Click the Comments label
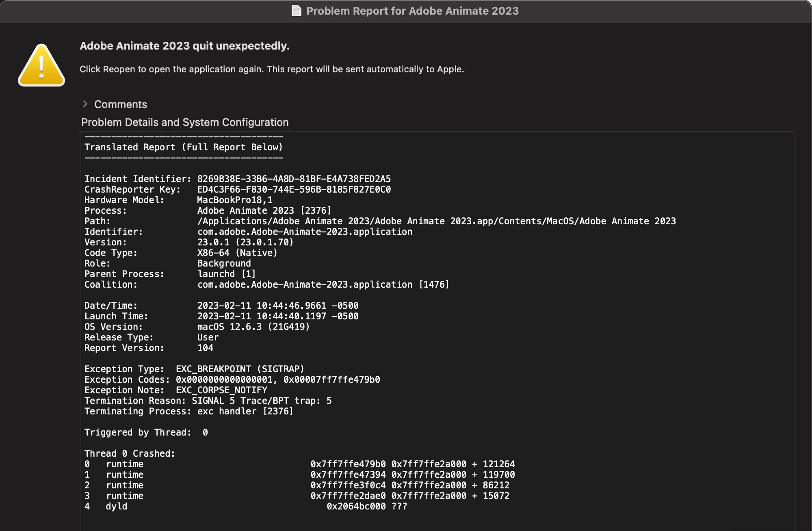Viewport: 812px width, 531px height. click(x=121, y=104)
